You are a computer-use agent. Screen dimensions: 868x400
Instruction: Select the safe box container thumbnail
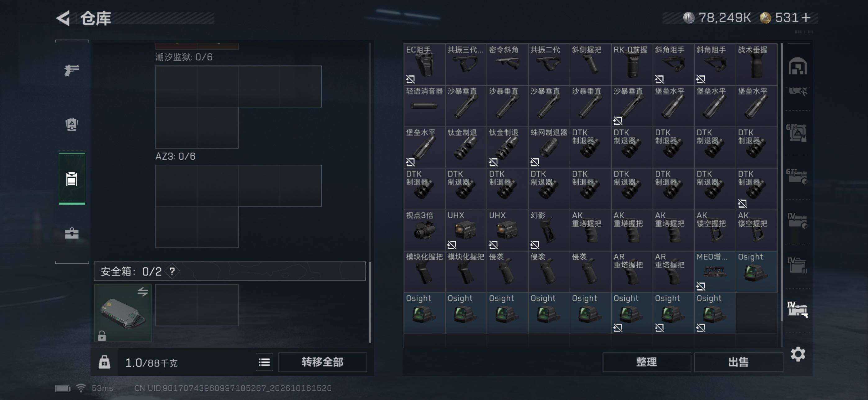123,313
